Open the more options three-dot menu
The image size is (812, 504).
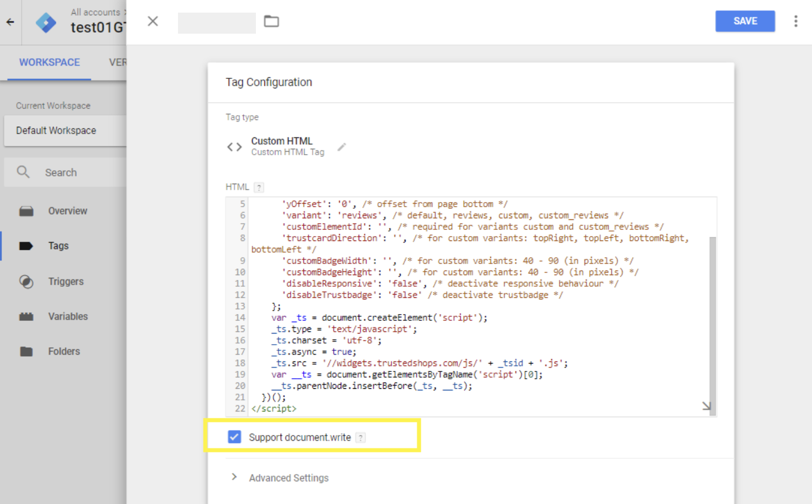(796, 21)
